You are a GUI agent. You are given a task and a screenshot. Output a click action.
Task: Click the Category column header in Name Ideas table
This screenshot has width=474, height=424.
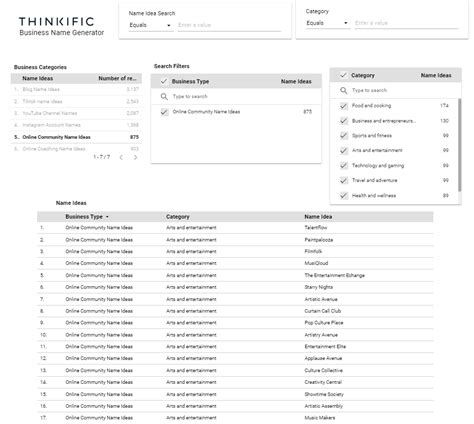coord(178,217)
